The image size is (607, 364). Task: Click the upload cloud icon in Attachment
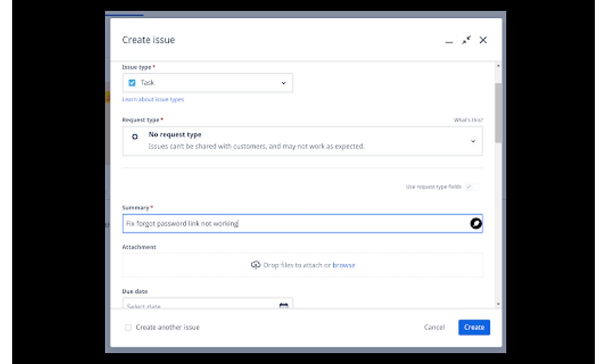click(x=256, y=265)
